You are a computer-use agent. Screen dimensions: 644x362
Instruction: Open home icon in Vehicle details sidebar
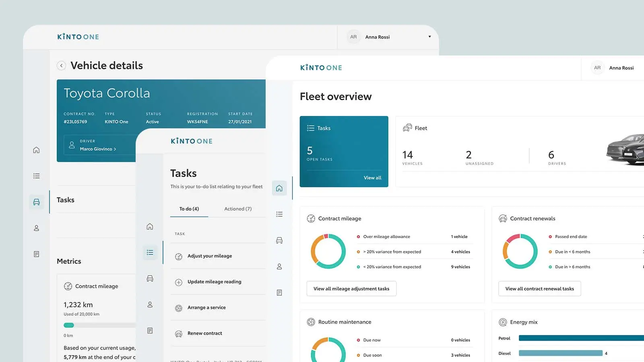(x=36, y=150)
